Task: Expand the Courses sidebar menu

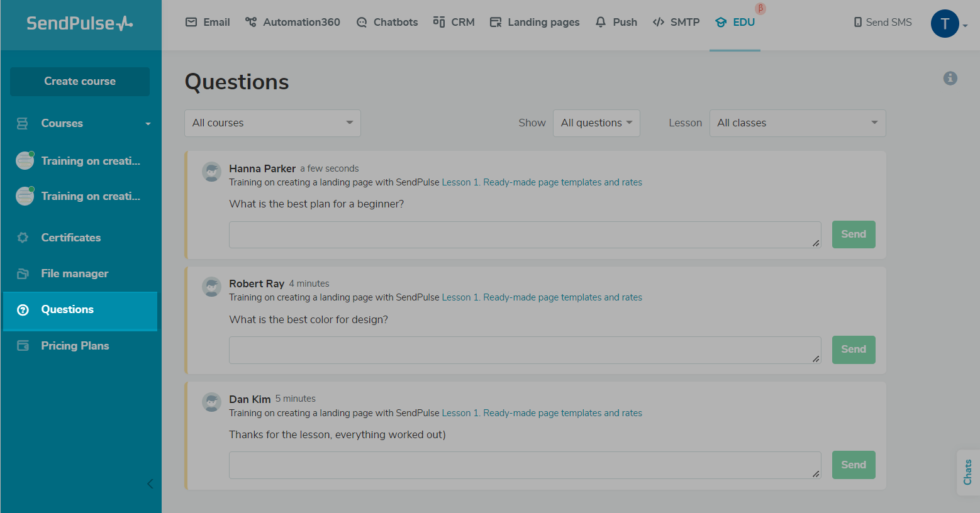Action: point(82,123)
